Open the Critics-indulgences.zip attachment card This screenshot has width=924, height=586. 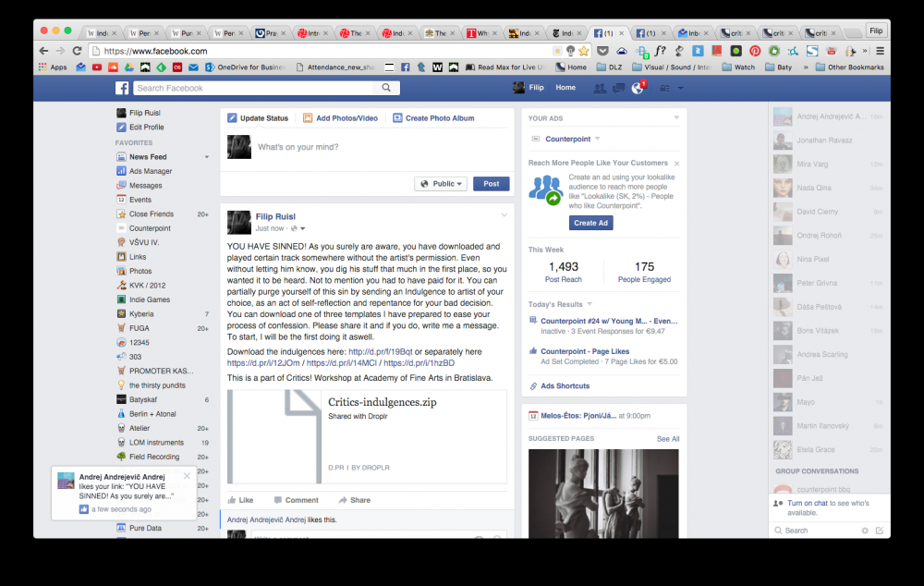pos(367,436)
